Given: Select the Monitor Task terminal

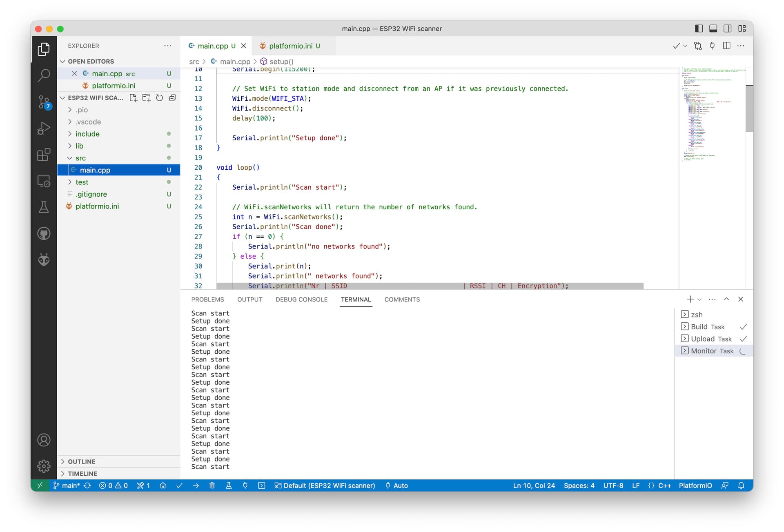Looking at the screenshot, I should click(x=714, y=351).
